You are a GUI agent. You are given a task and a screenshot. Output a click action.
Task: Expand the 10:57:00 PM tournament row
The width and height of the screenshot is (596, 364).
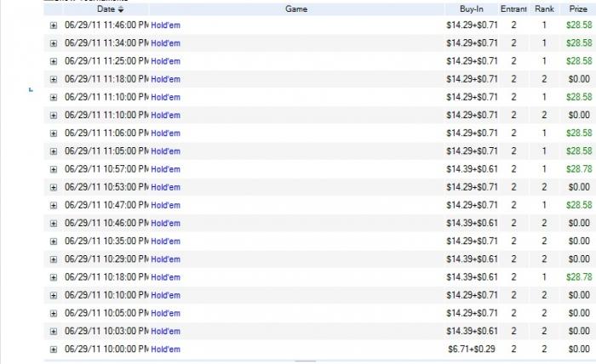click(x=54, y=169)
